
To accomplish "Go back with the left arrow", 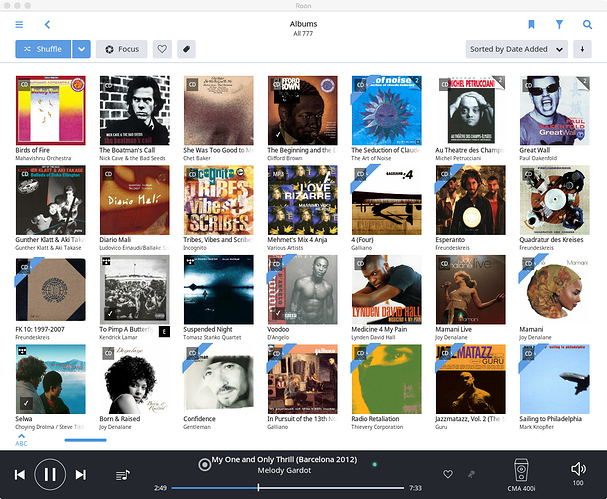I will [x=47, y=24].
